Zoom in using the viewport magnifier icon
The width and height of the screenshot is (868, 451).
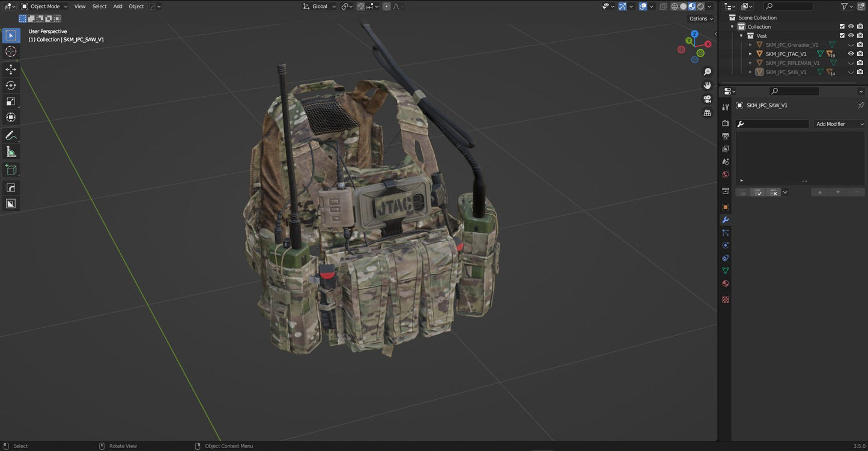tap(708, 71)
